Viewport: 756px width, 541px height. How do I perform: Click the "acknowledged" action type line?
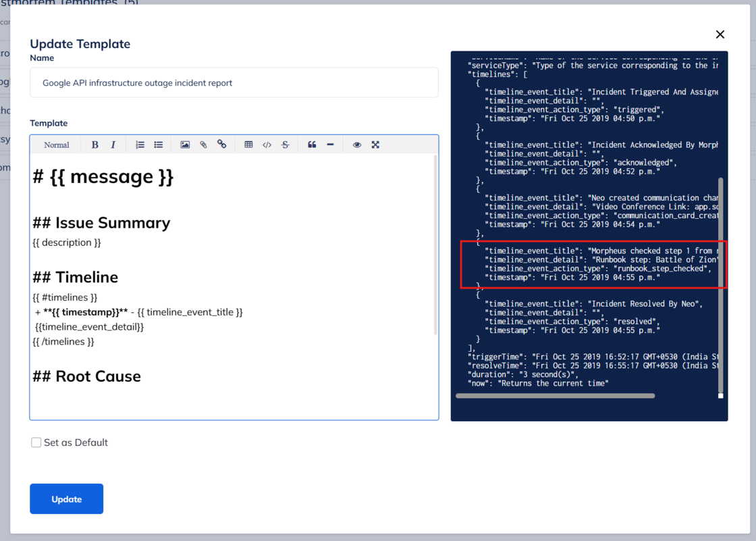pyautogui.click(x=580, y=163)
